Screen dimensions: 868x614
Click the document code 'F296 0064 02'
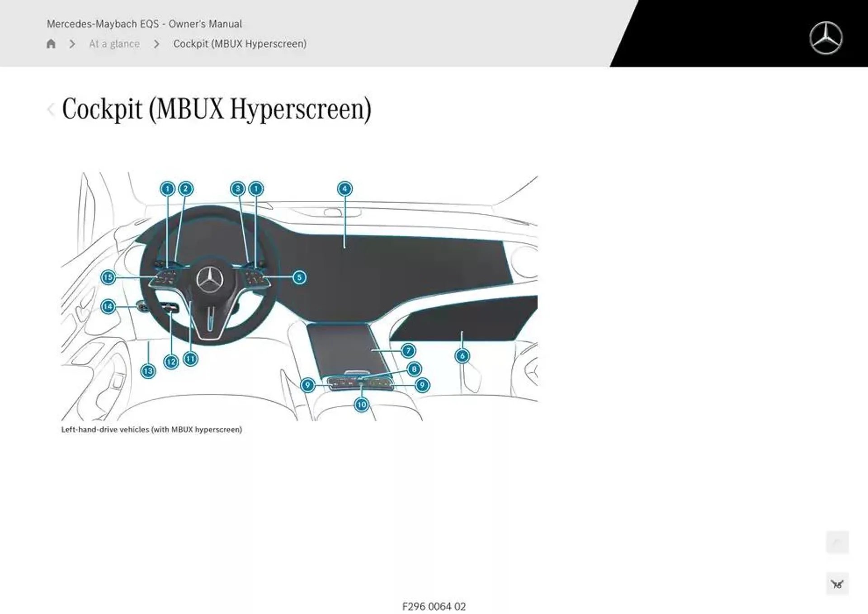[434, 606]
